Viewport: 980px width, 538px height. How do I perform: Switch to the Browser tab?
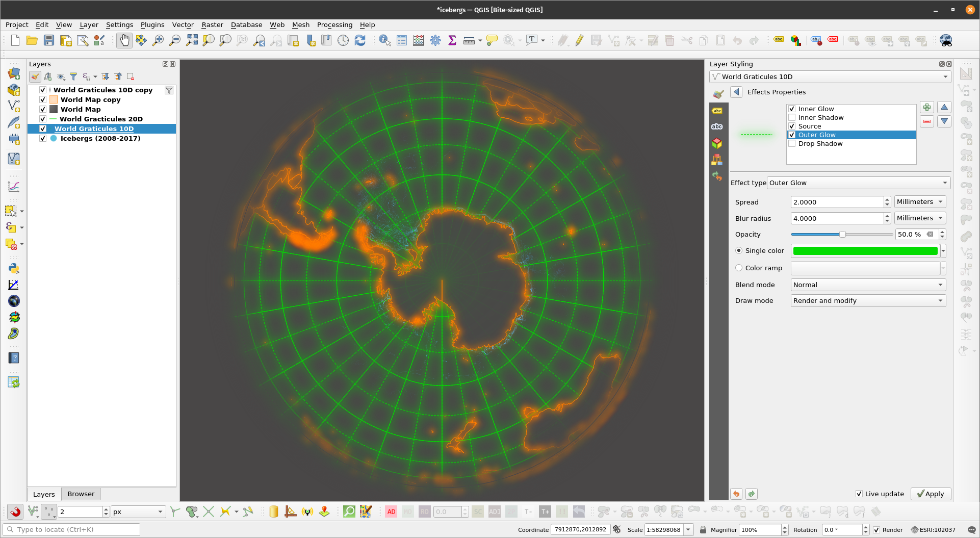click(81, 494)
